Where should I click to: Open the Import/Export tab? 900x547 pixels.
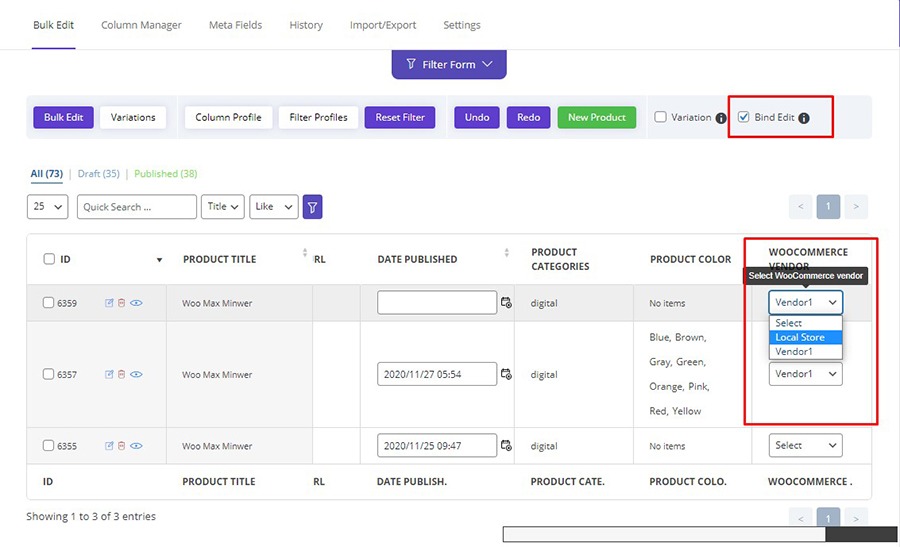pyautogui.click(x=383, y=25)
